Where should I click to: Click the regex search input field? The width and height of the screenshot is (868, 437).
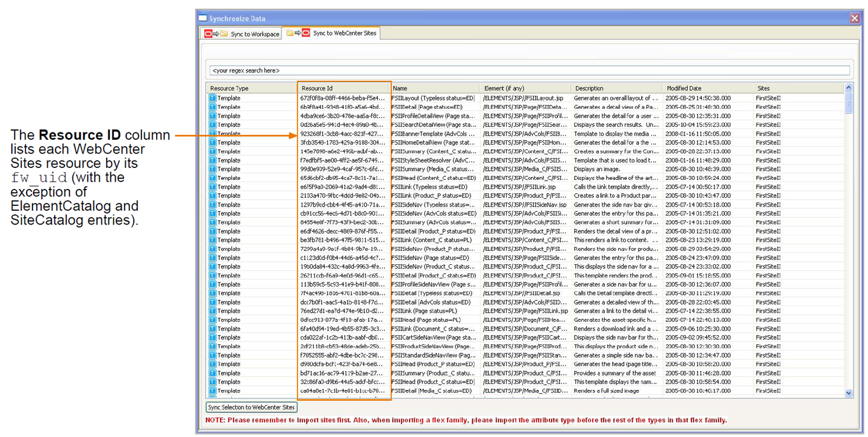[529, 70]
